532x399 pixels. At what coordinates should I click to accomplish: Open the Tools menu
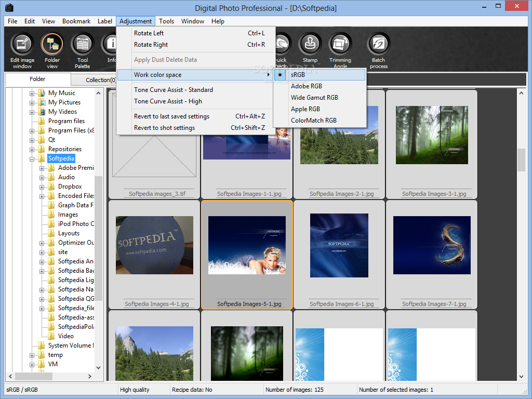tap(167, 21)
